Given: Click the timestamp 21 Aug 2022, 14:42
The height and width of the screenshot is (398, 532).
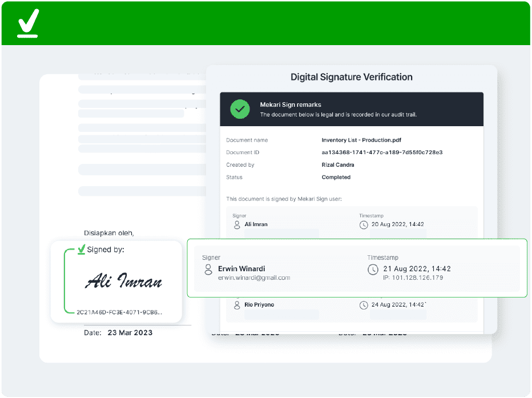Looking at the screenshot, I should [417, 269].
